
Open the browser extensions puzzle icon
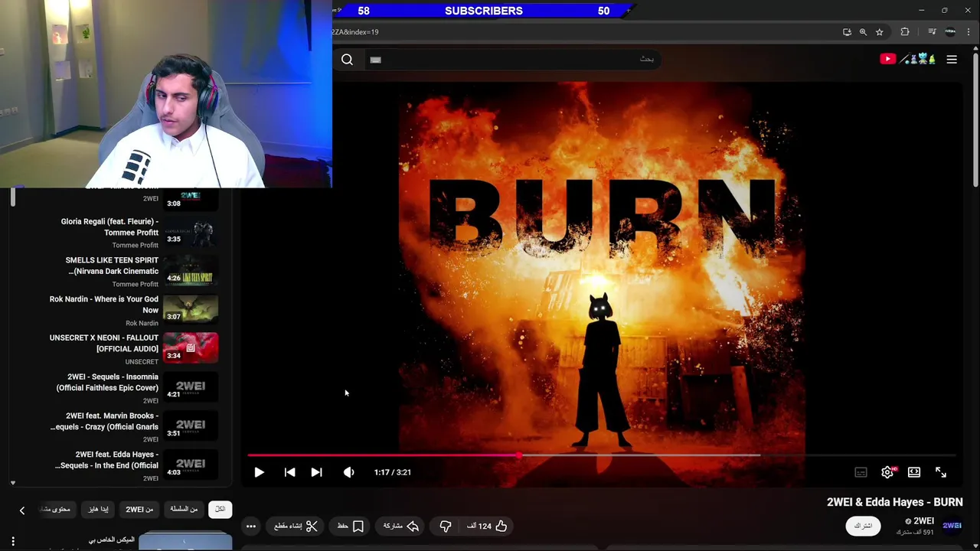[x=905, y=32]
